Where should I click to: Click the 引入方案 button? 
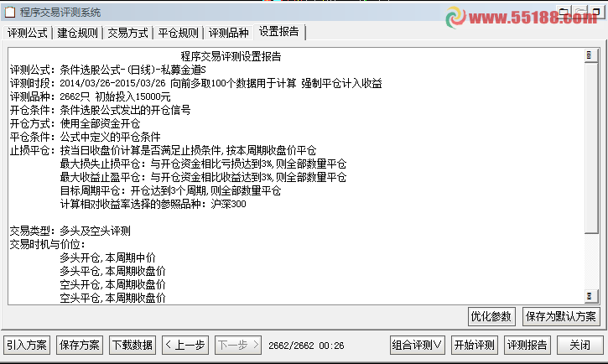pos(27,345)
